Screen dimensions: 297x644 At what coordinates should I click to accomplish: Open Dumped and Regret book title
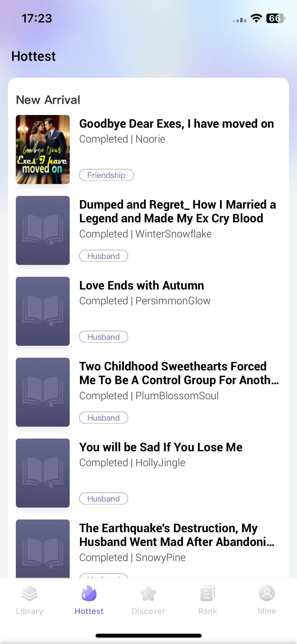(x=178, y=211)
